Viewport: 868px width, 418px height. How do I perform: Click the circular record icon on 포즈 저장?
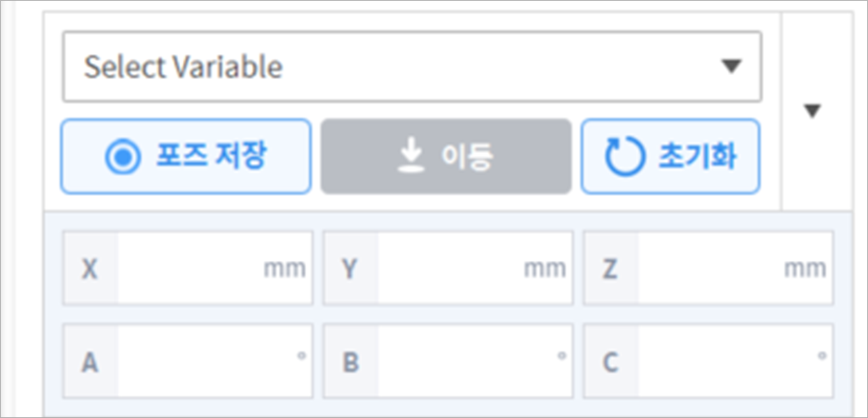[123, 157]
